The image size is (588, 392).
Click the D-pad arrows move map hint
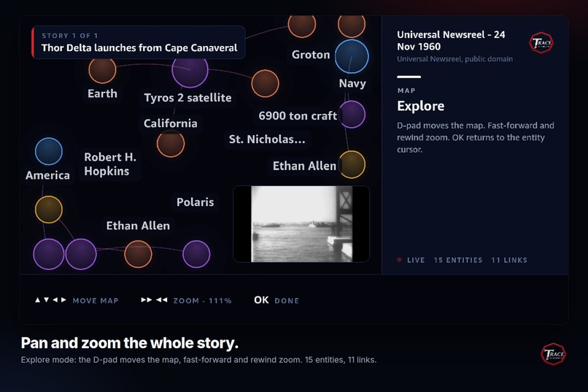77,300
